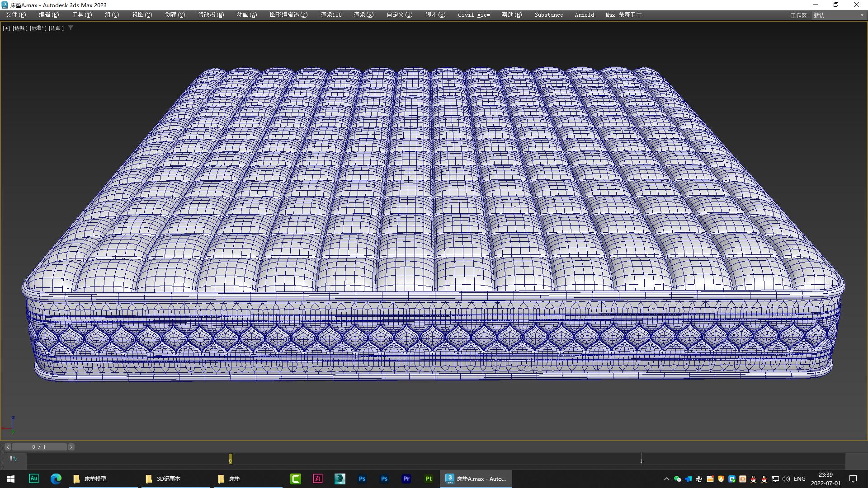Open Adobe Audition from the taskbar
The width and height of the screenshot is (868, 488).
click(34, 479)
